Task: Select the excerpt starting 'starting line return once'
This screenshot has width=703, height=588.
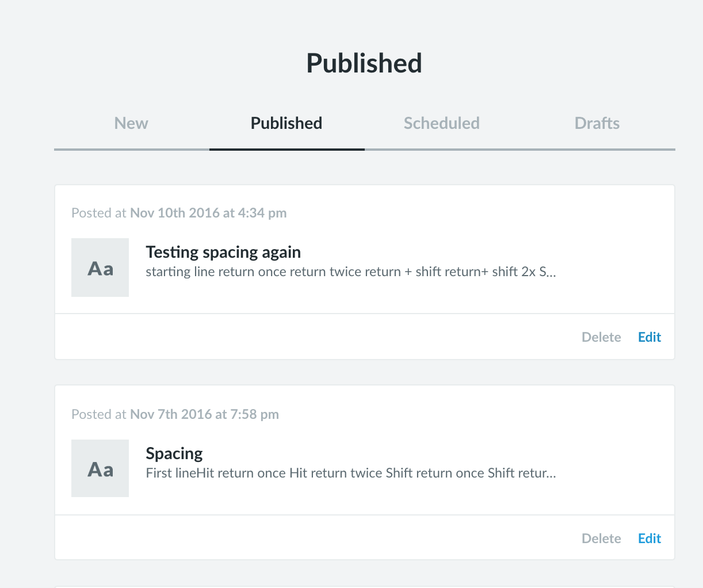Action: pyautogui.click(x=350, y=272)
